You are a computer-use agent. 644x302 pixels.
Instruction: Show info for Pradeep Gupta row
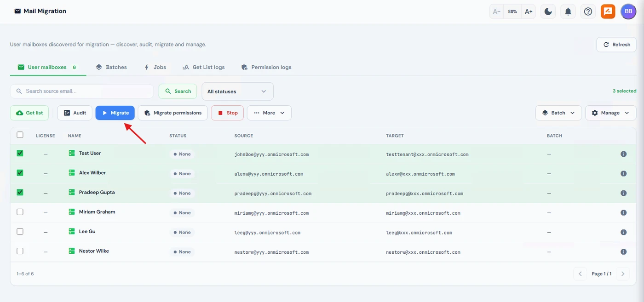(x=624, y=193)
